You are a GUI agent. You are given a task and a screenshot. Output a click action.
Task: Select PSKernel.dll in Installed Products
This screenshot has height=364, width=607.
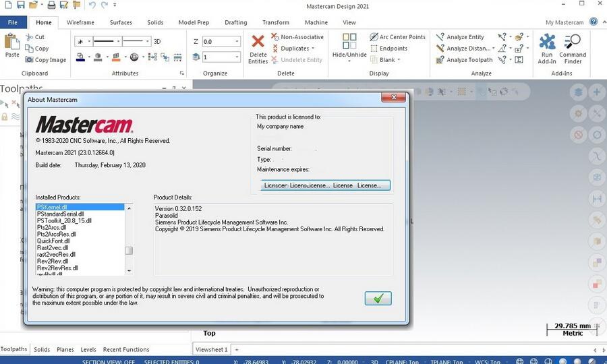pos(80,207)
